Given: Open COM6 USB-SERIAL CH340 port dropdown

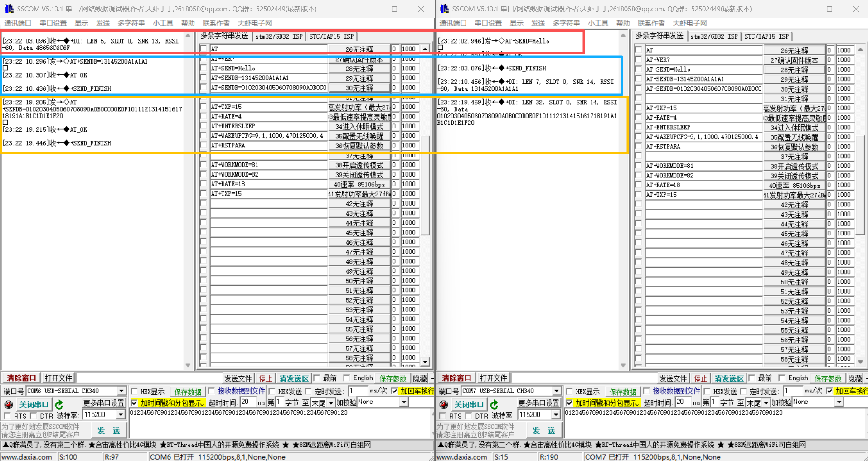Looking at the screenshot, I should [x=121, y=391].
